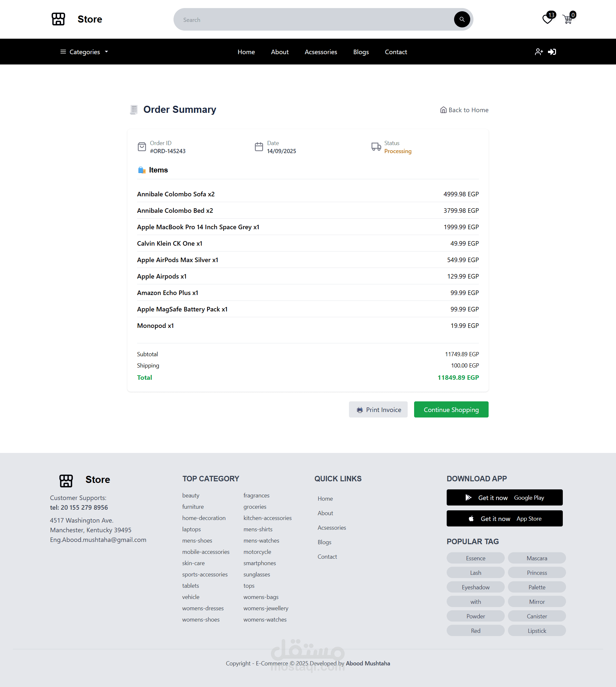The width and height of the screenshot is (616, 687).
Task: Click Get it now App Store button
Action: pyautogui.click(x=504, y=518)
